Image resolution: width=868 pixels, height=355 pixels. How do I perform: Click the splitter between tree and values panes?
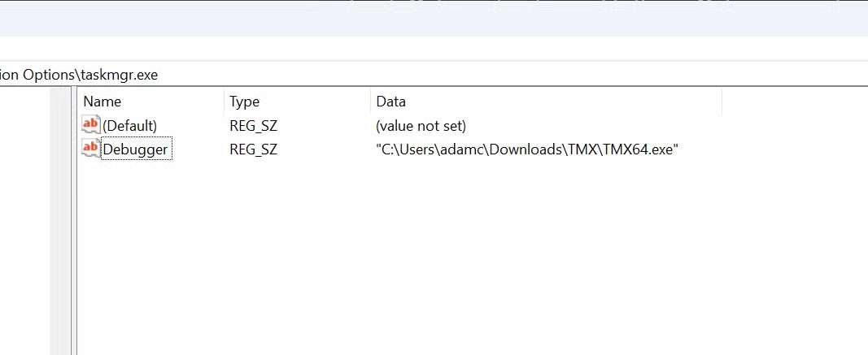[74, 221]
